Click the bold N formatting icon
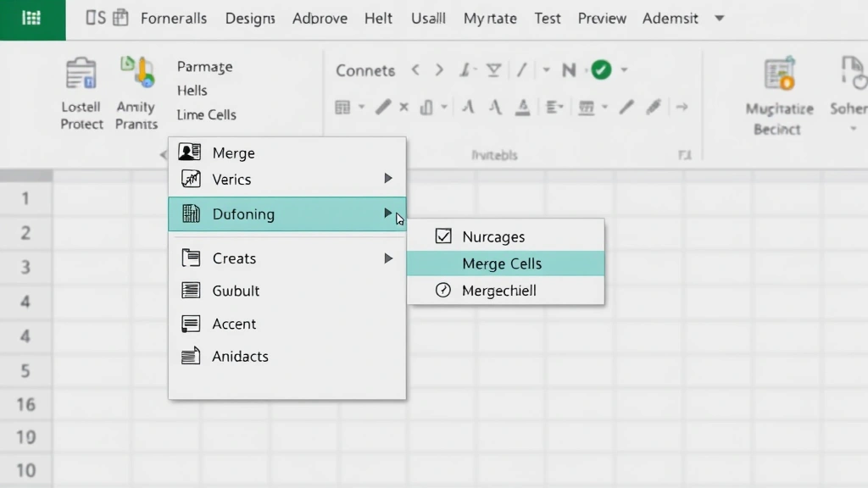 (568, 70)
